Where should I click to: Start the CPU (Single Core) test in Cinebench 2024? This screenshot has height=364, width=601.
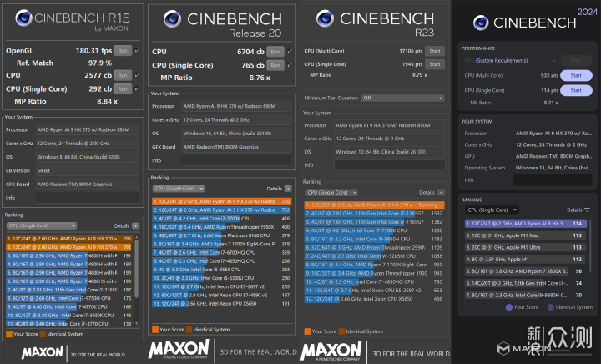pyautogui.click(x=576, y=90)
